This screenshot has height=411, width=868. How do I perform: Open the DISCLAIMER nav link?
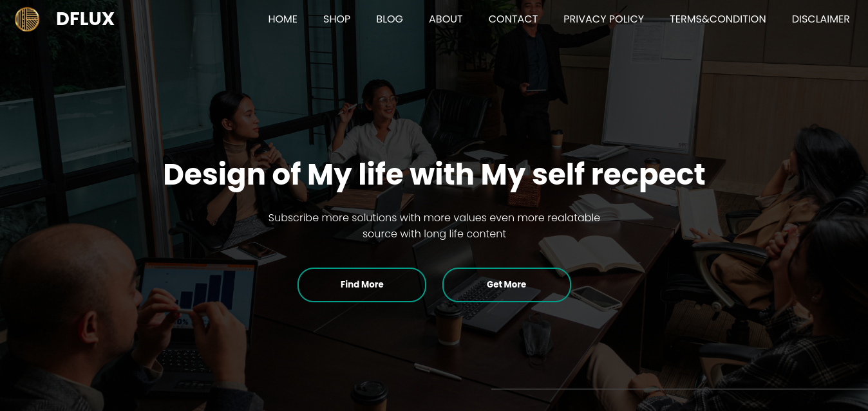click(821, 19)
